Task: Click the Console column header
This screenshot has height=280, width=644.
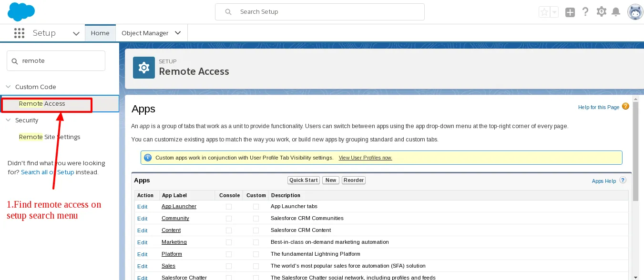Action: point(229,195)
